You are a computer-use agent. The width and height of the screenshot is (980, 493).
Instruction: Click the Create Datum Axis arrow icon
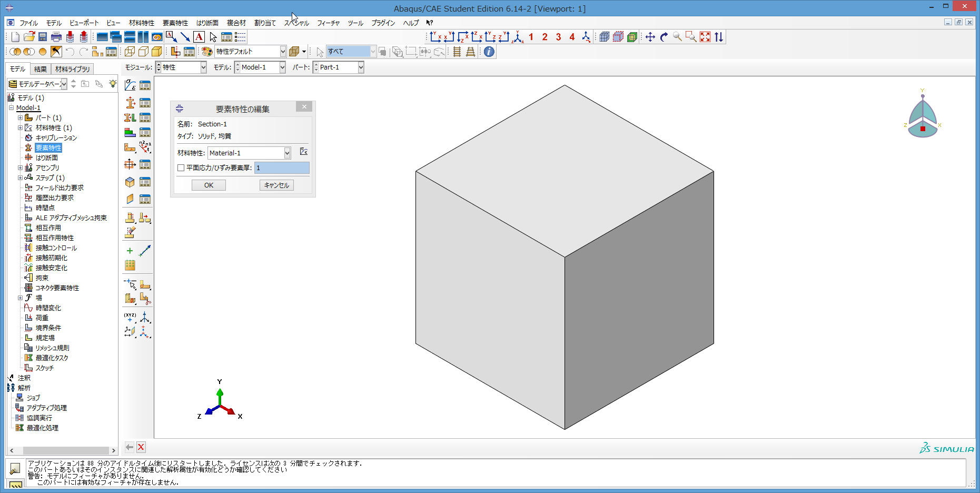coord(145,251)
